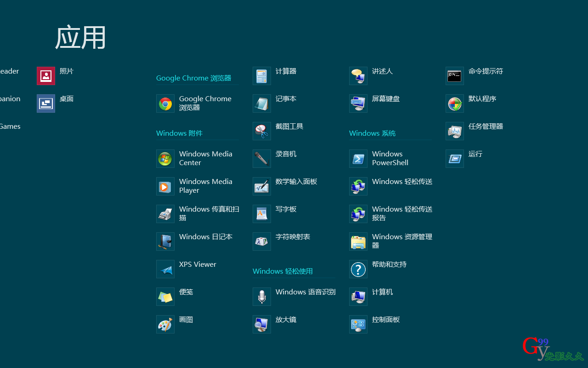Select the 任务管理器 label text

pyautogui.click(x=486, y=126)
